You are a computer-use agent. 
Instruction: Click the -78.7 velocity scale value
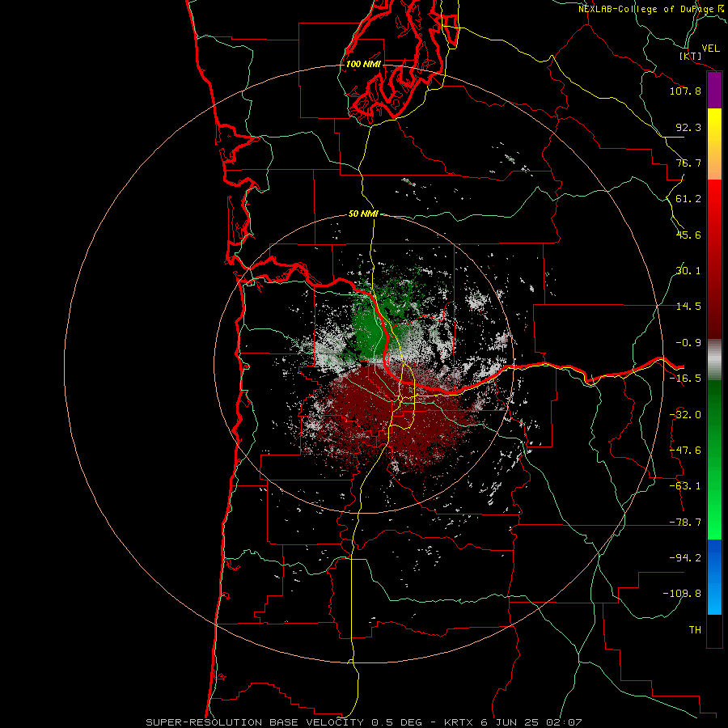pos(685,523)
